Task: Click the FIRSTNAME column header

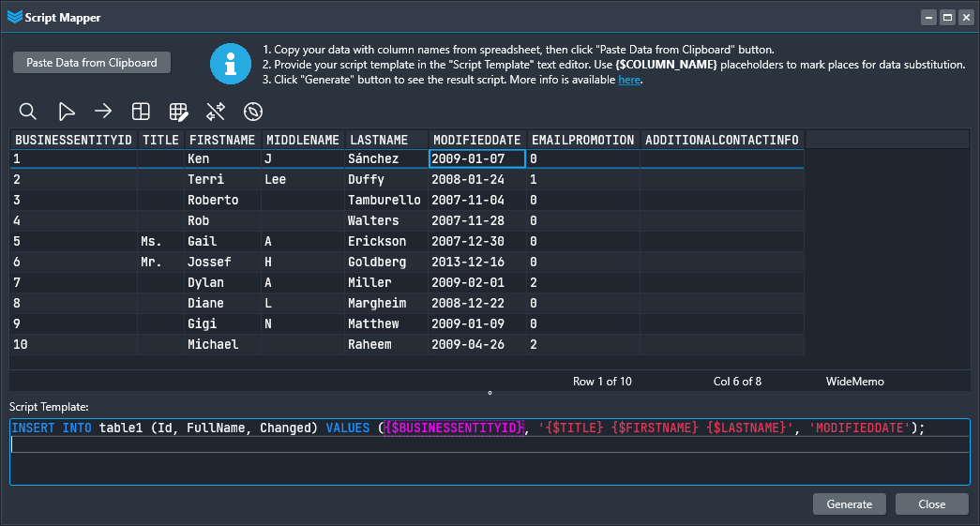Action: point(222,140)
